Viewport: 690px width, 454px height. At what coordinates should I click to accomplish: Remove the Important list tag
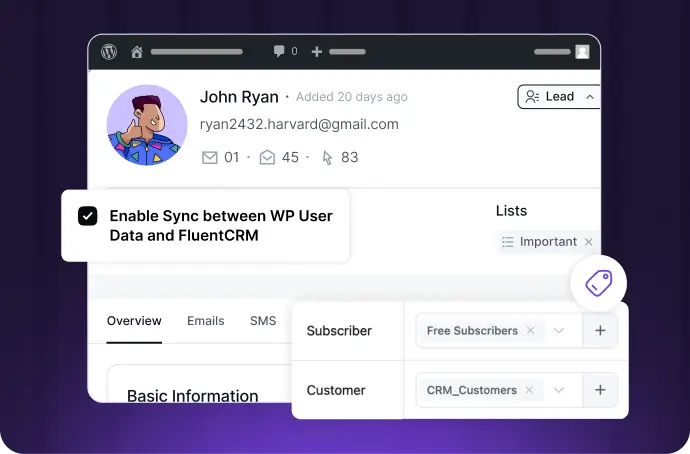588,242
